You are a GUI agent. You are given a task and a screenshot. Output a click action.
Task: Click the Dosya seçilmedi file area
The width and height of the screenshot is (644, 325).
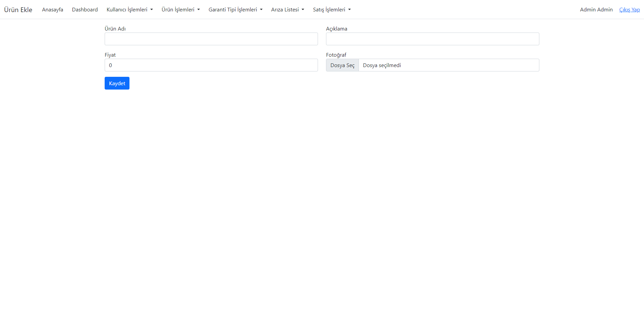click(449, 65)
